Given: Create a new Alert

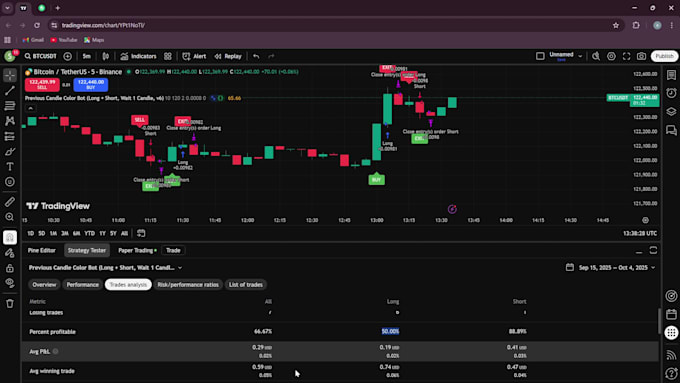Looking at the screenshot, I should (194, 56).
